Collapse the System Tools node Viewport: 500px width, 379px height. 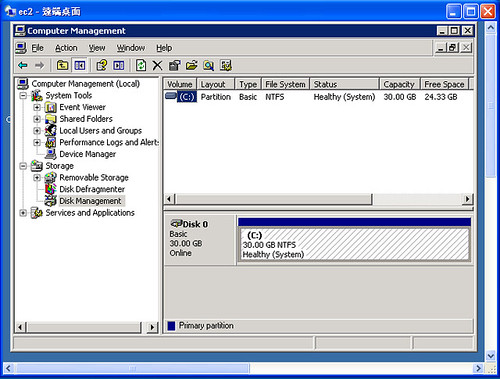(x=23, y=96)
